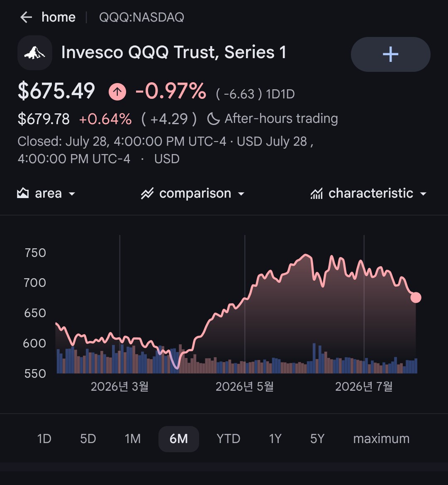Select the 1Y time range
The height and width of the screenshot is (485, 448).
coord(275,439)
